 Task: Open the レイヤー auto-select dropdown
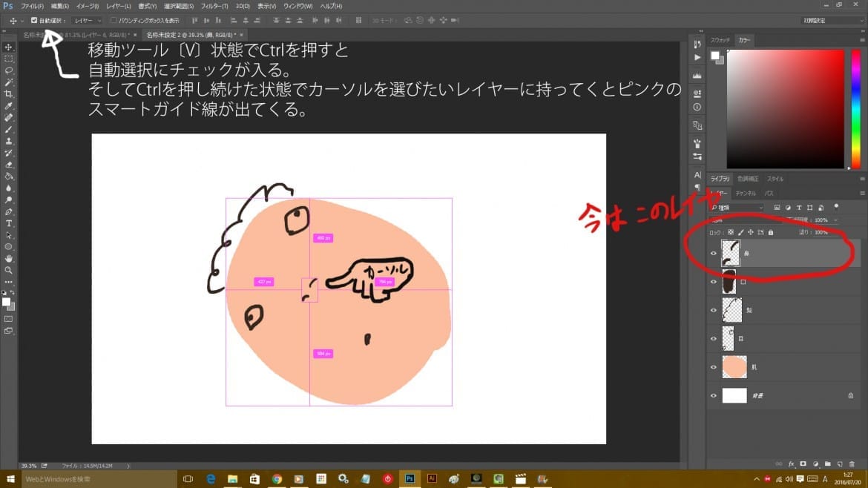point(88,20)
